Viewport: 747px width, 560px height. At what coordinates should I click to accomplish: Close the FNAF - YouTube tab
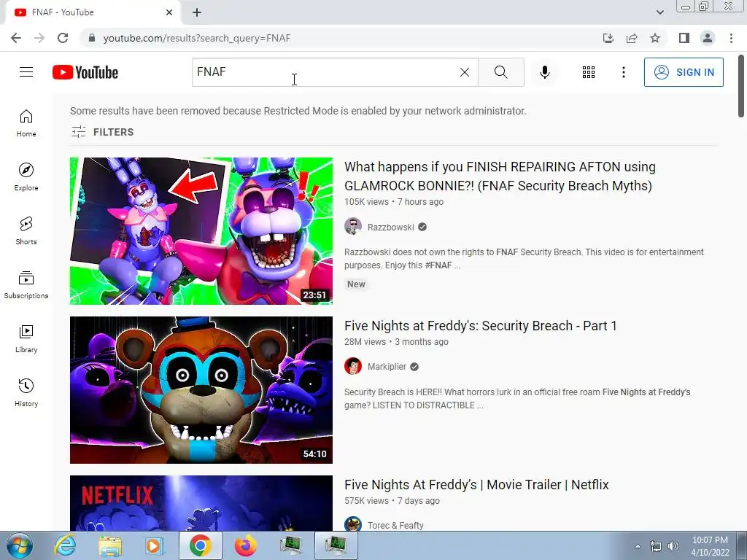pos(169,12)
